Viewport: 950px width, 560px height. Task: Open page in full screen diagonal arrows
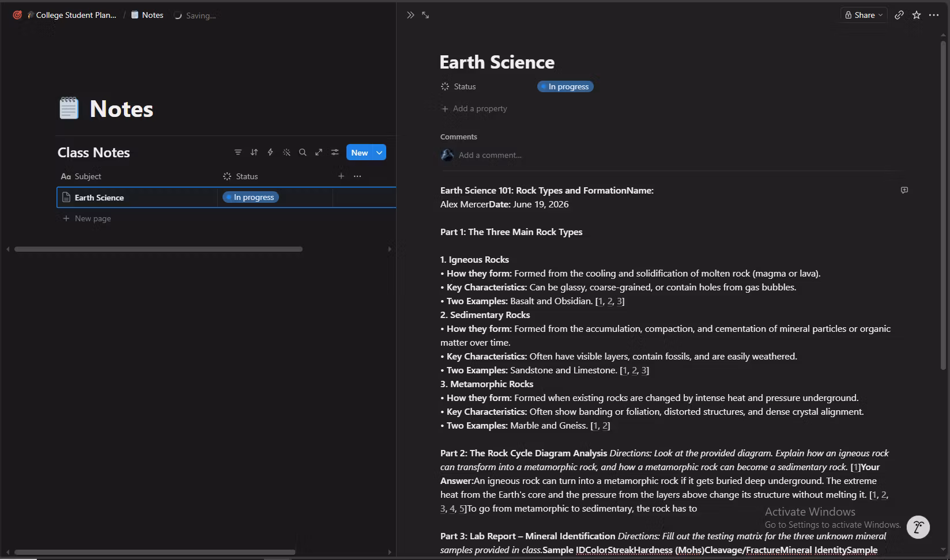[x=425, y=15]
